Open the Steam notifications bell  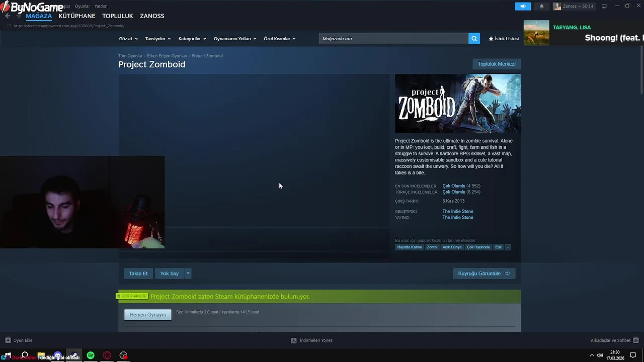[541, 6]
